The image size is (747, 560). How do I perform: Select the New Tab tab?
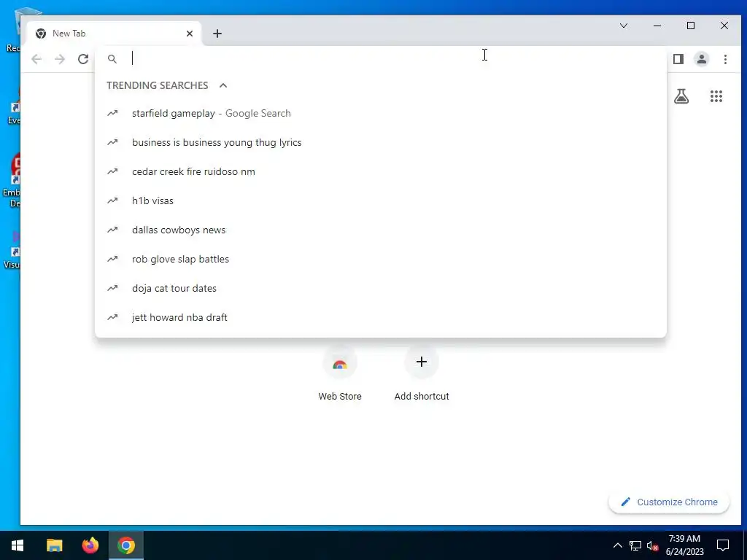point(115,34)
